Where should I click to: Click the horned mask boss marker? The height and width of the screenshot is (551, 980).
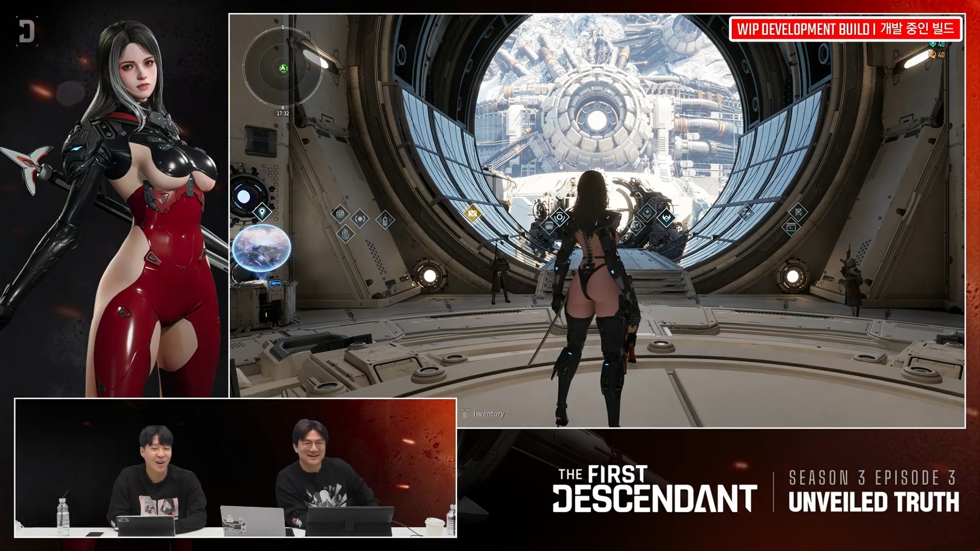[x=666, y=218]
